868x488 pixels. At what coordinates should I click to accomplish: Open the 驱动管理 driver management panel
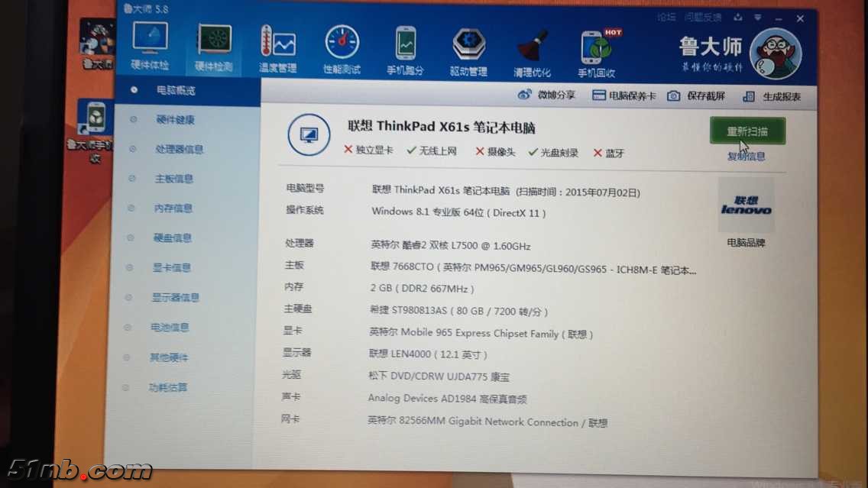pos(468,46)
